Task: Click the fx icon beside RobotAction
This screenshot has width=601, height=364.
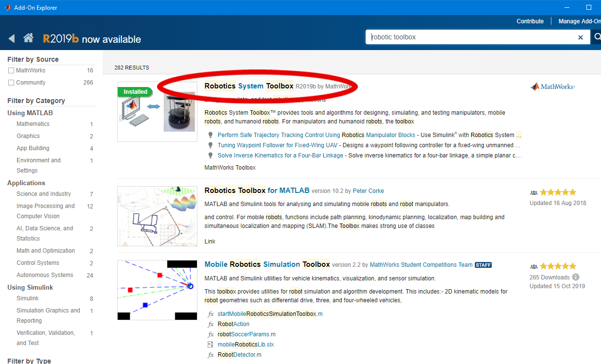Action: pos(211,324)
